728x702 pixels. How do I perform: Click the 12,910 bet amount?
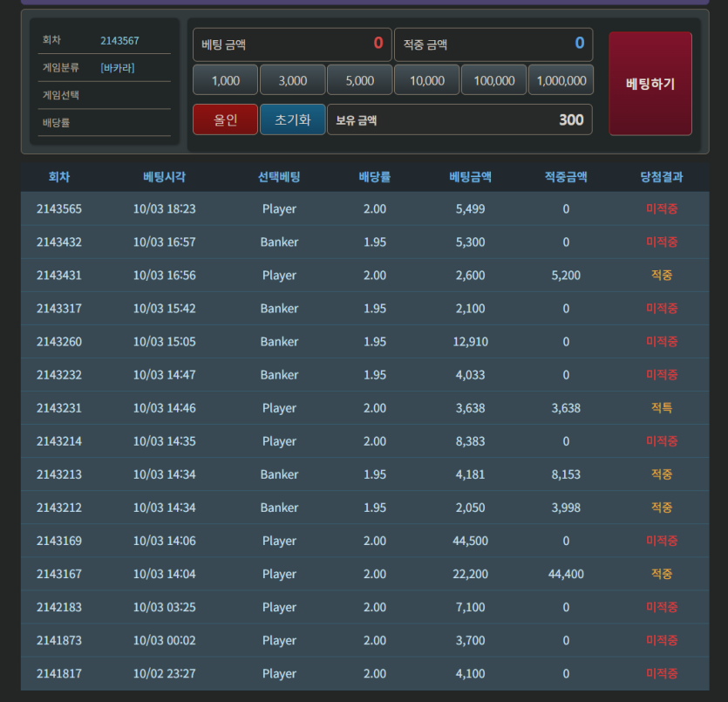click(x=470, y=342)
